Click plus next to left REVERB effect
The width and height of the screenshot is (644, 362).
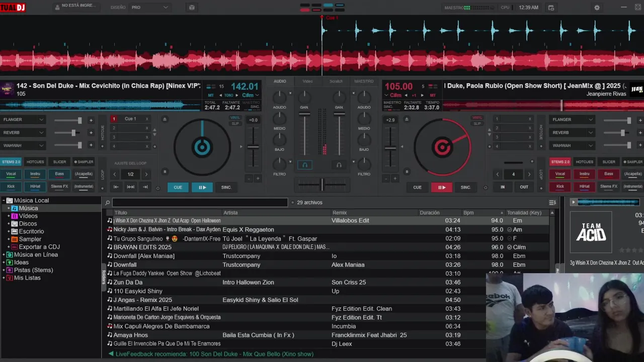pos(91,133)
